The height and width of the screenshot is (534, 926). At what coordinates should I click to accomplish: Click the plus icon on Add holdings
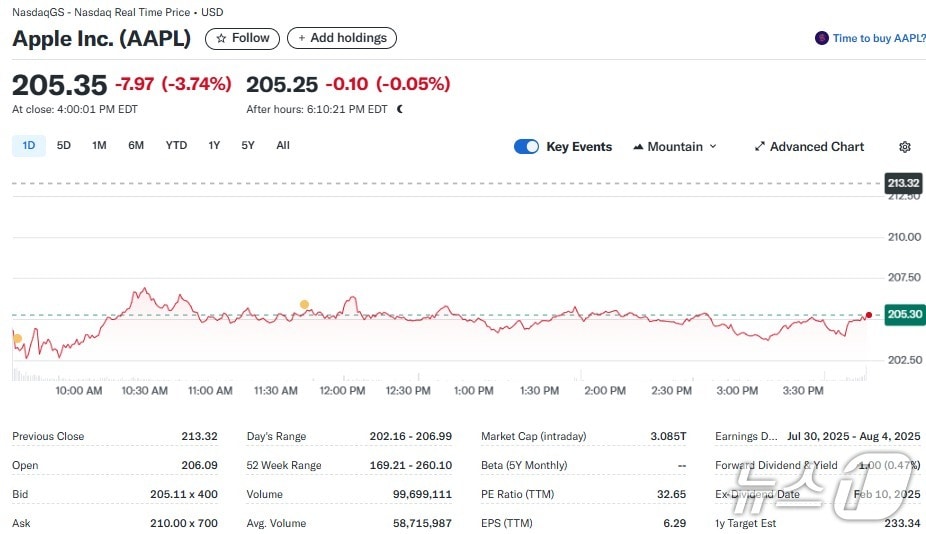(x=302, y=38)
